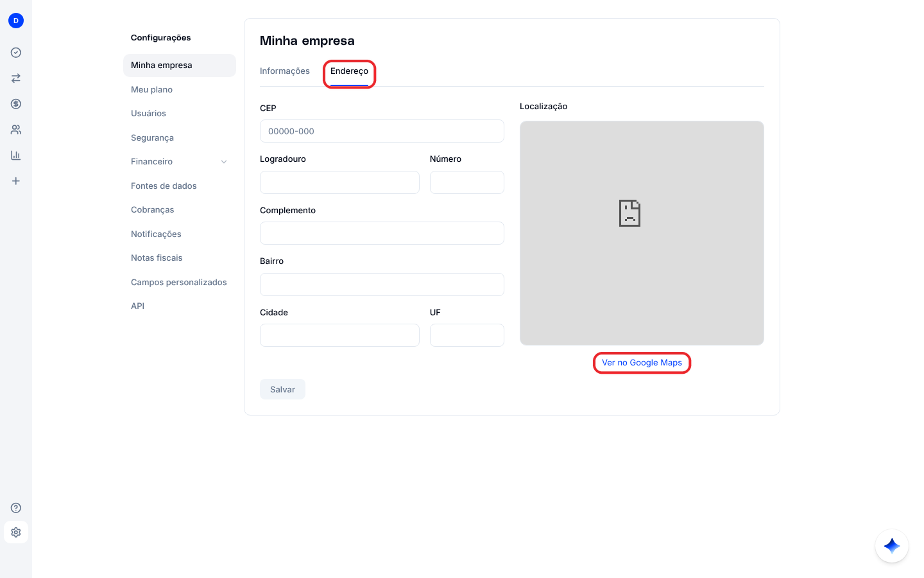
Task: Click the UF input field
Action: pyautogui.click(x=467, y=335)
